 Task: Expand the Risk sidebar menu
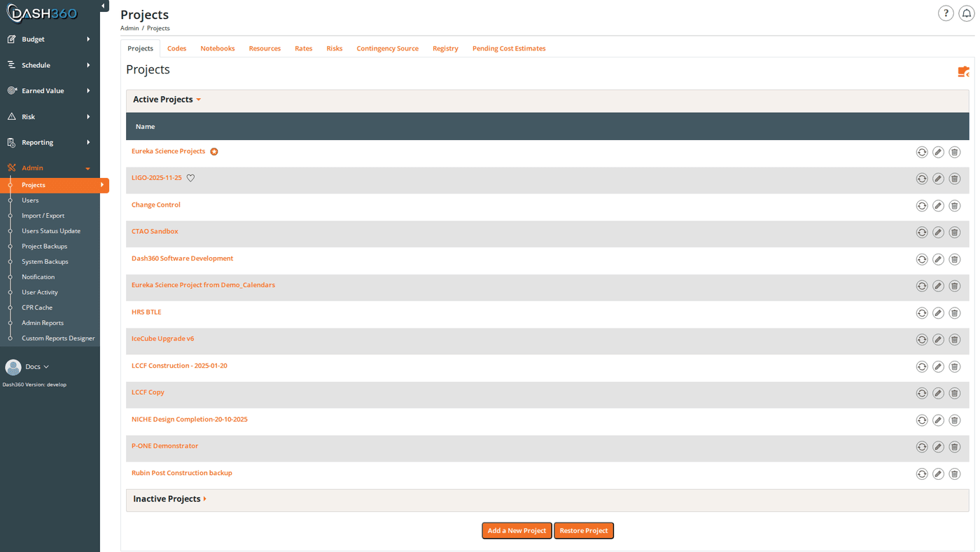point(50,117)
